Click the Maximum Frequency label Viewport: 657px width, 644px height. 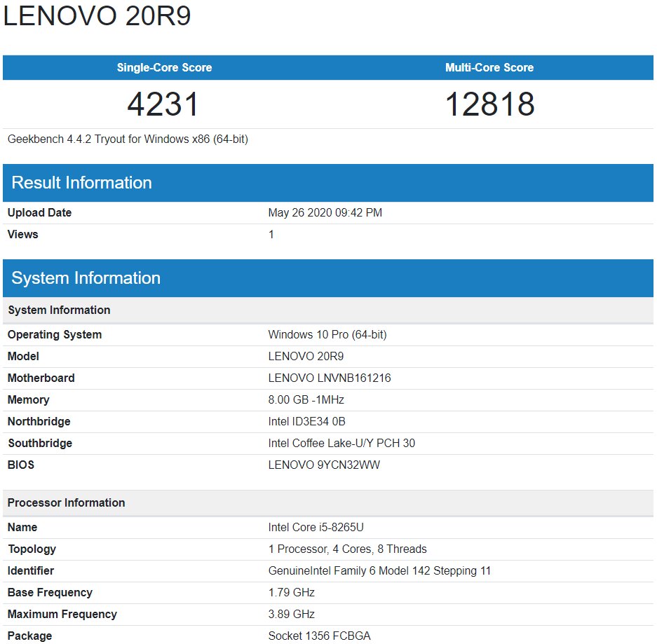point(62,615)
